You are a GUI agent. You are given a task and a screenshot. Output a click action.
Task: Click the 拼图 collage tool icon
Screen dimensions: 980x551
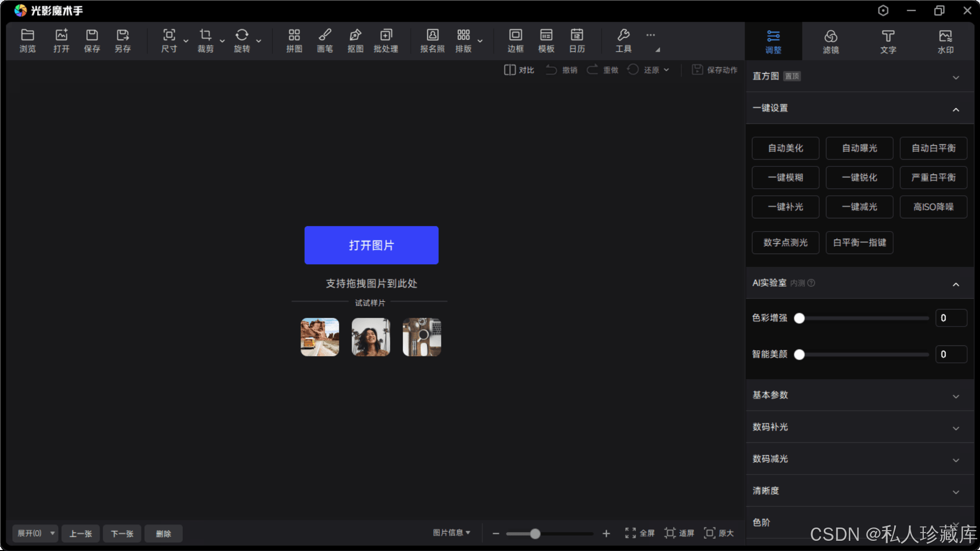[294, 40]
